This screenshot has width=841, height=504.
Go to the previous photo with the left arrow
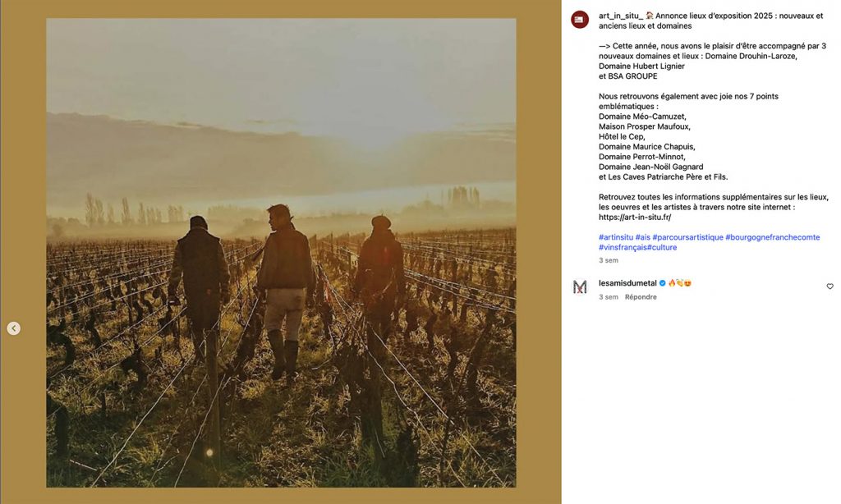tap(14, 328)
